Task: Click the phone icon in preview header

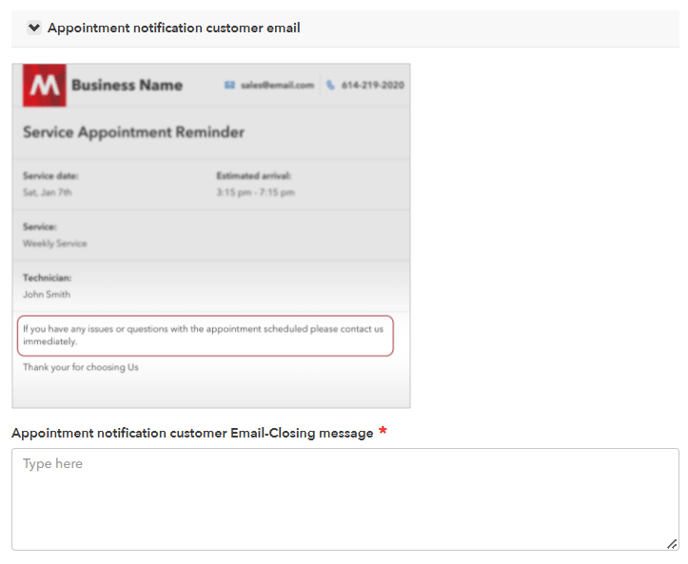Action: 331,86
